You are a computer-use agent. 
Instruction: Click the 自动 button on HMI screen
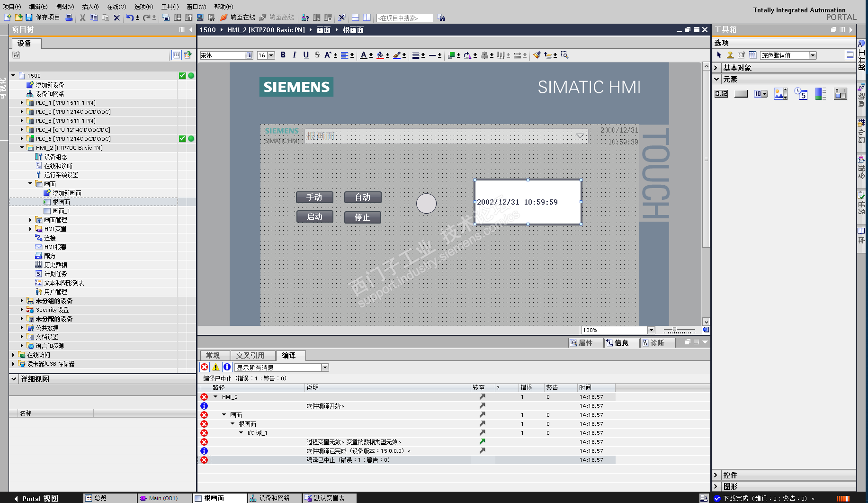click(x=363, y=197)
